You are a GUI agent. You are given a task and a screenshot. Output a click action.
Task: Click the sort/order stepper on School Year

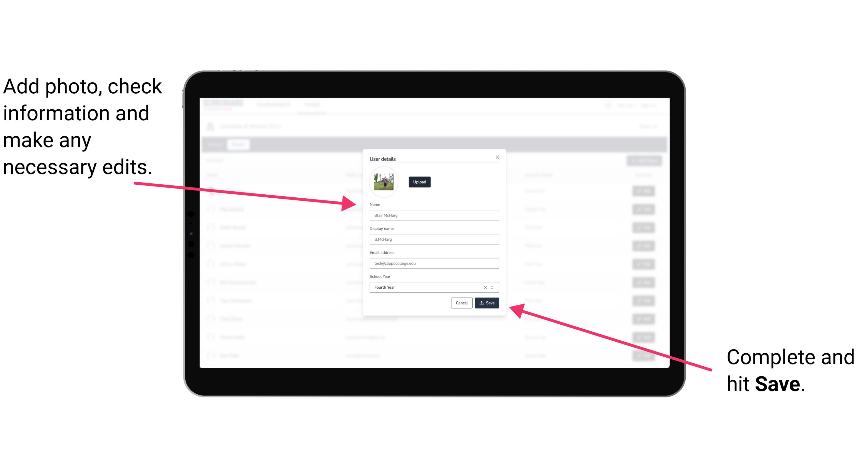coord(493,286)
